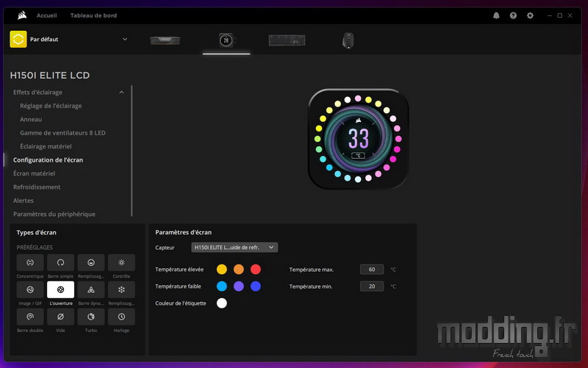Select the Barre dyna... screen preset
Viewport: 588px width, 368px height.
pos(90,289)
